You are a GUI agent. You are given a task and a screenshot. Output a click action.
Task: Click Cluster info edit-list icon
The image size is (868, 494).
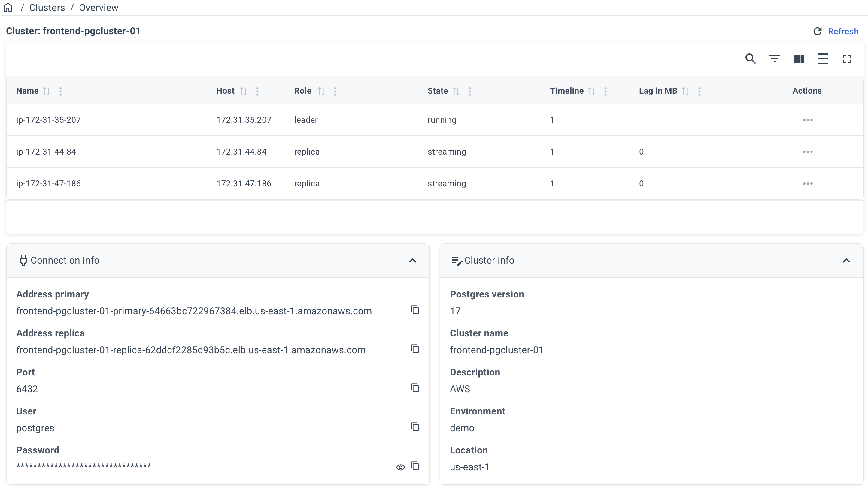click(457, 261)
